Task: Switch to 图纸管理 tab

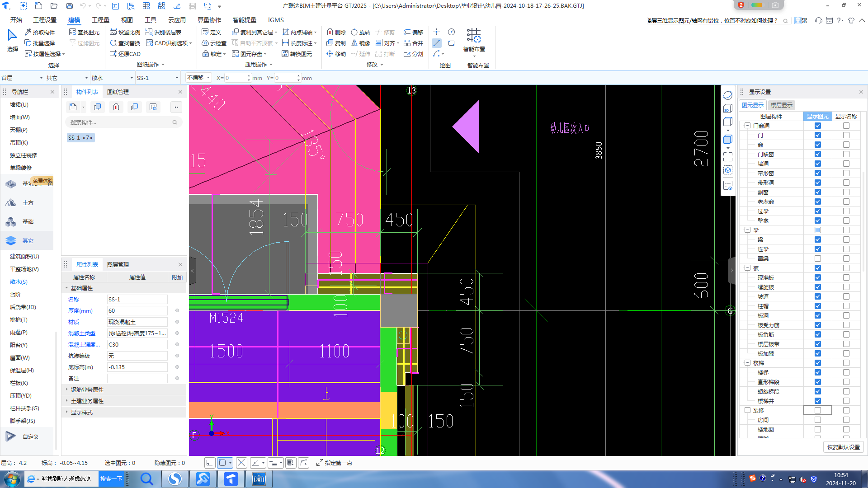Action: (x=118, y=92)
